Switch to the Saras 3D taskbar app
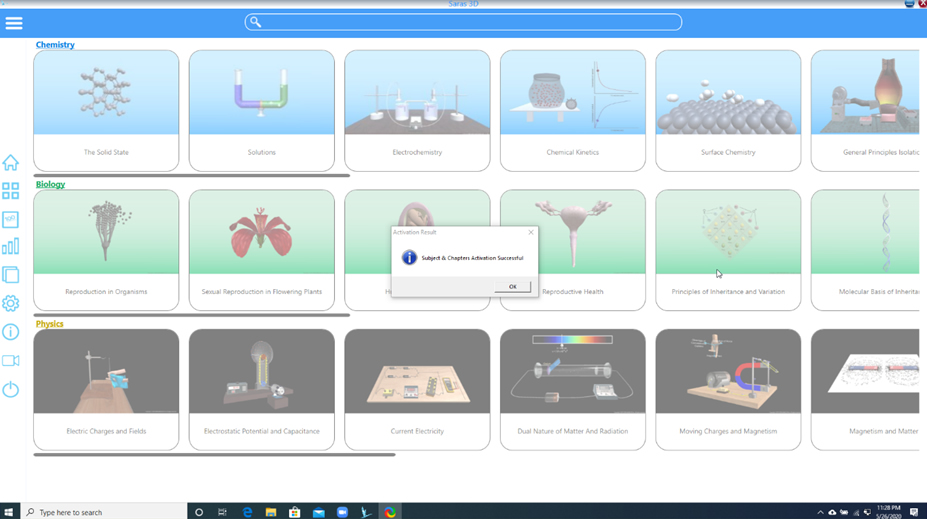927x519 pixels. (x=390, y=512)
